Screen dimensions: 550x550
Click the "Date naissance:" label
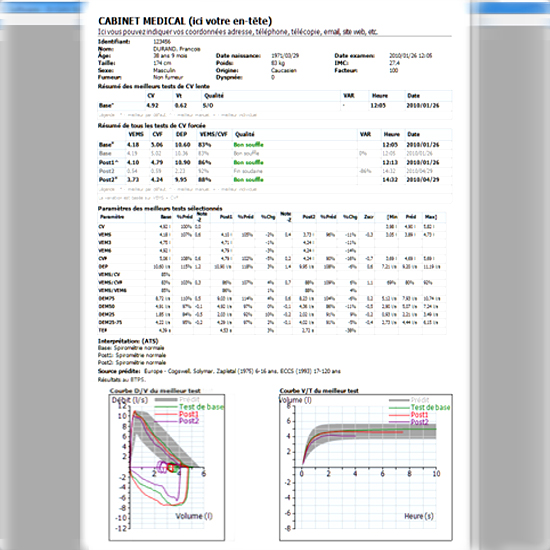coord(238,56)
